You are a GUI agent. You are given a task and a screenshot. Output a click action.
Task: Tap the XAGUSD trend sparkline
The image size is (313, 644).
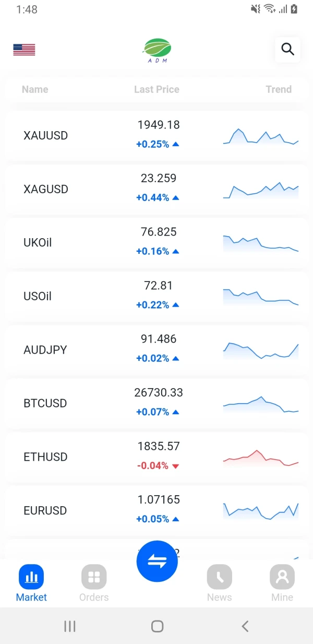(x=260, y=190)
